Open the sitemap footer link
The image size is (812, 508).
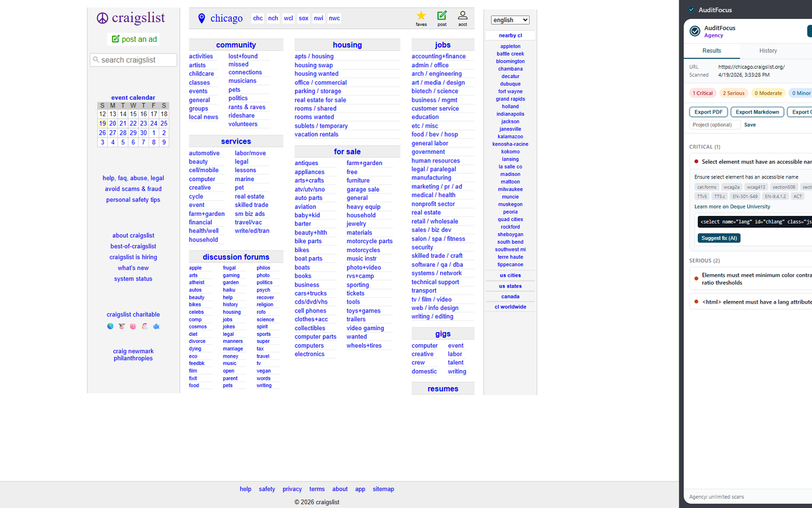(383, 490)
